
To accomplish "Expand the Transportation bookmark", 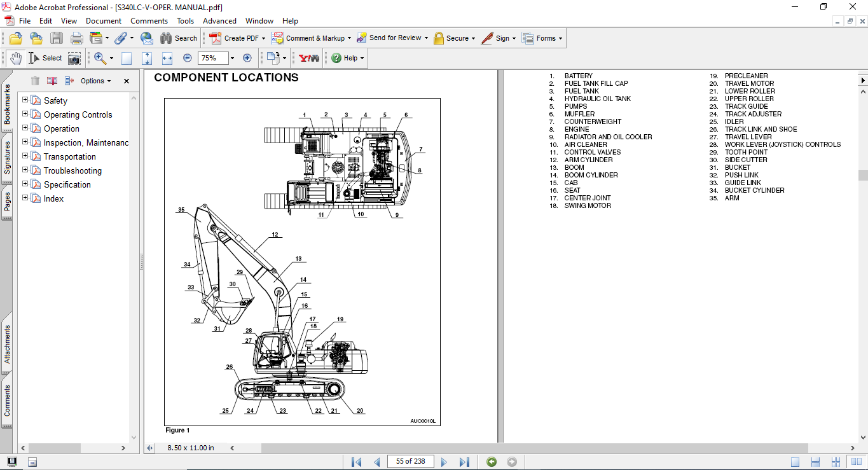I will (x=25, y=156).
